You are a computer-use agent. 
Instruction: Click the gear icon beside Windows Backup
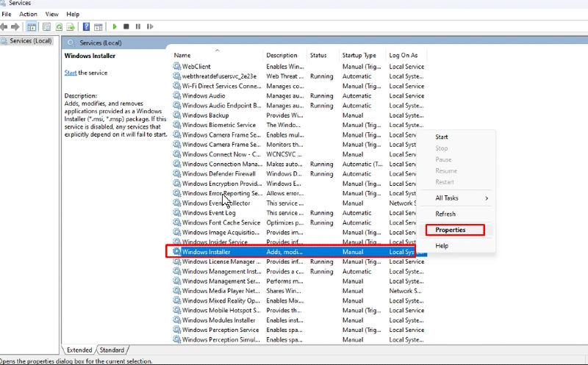click(x=176, y=115)
